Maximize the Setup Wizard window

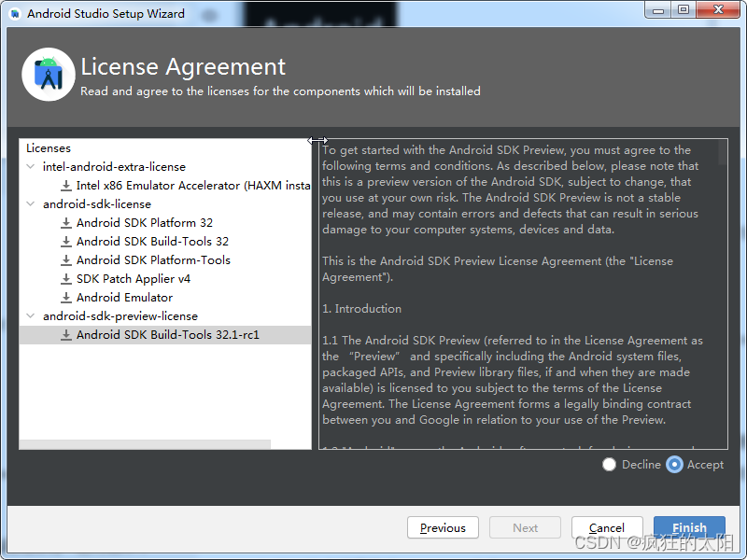[684, 10]
